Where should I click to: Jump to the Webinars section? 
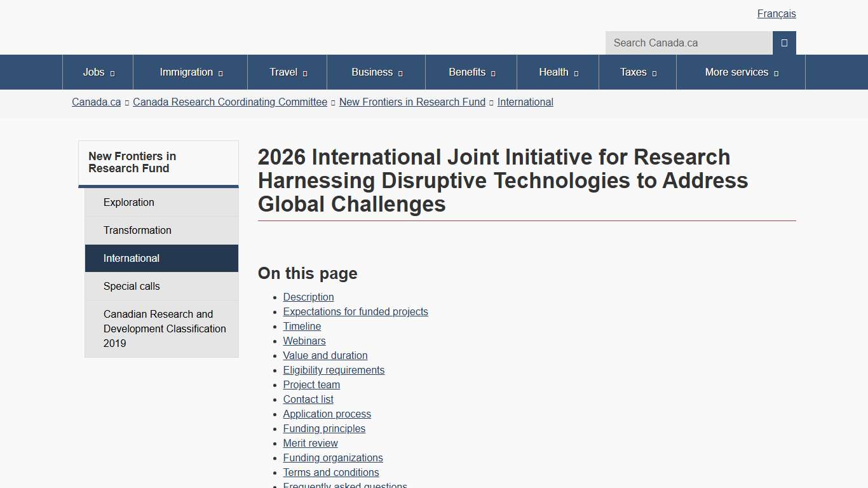click(x=304, y=341)
